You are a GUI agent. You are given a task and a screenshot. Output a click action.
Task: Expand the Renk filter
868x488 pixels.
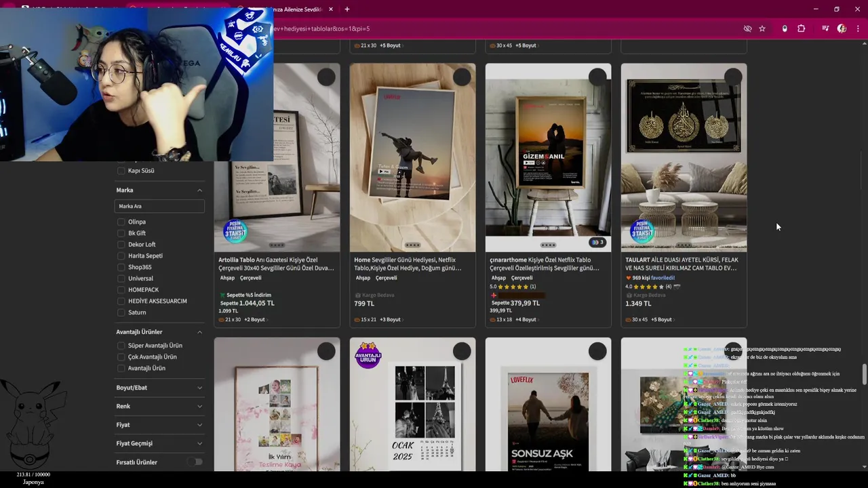pos(199,406)
